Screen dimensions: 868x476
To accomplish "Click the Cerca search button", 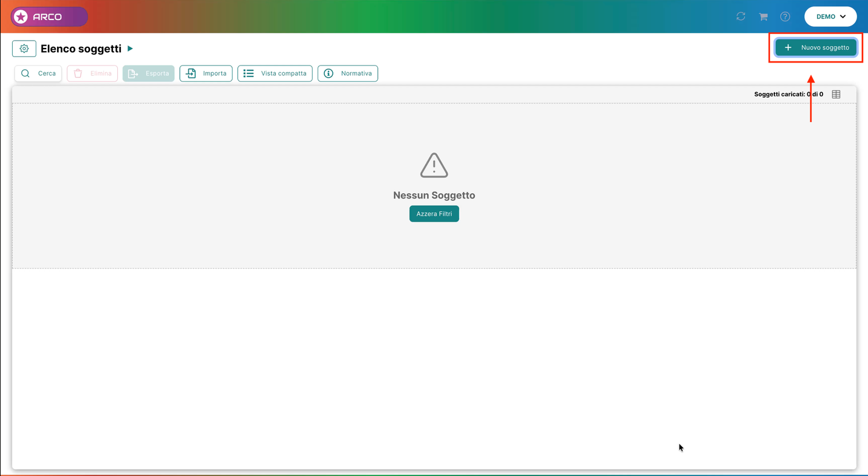I will pos(38,73).
